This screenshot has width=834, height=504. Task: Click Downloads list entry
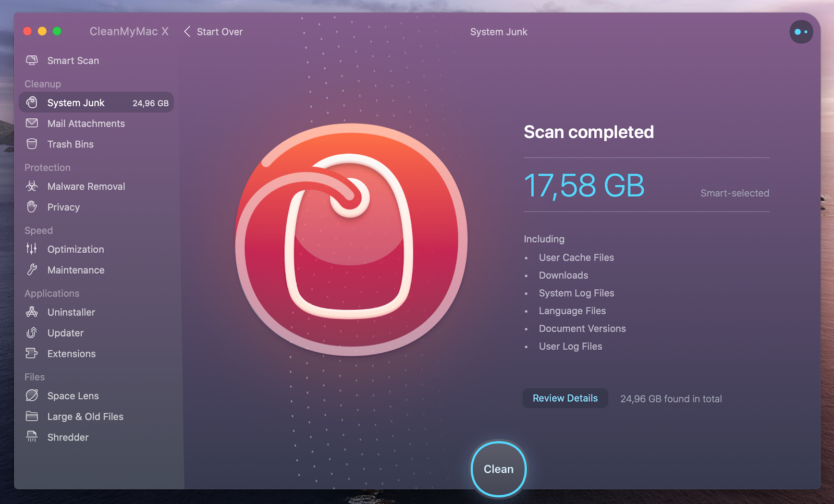tap(563, 275)
